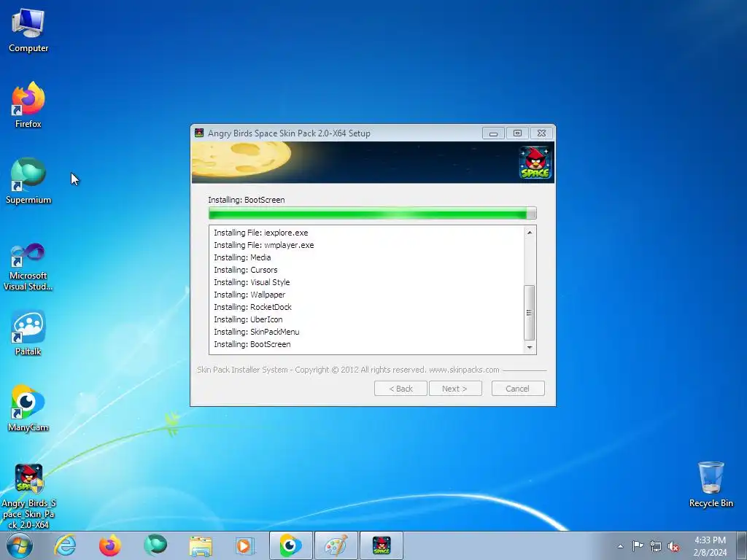Select last log line 'Installing: BootScreen'
Image resolution: width=747 pixels, height=560 pixels.
tap(252, 344)
